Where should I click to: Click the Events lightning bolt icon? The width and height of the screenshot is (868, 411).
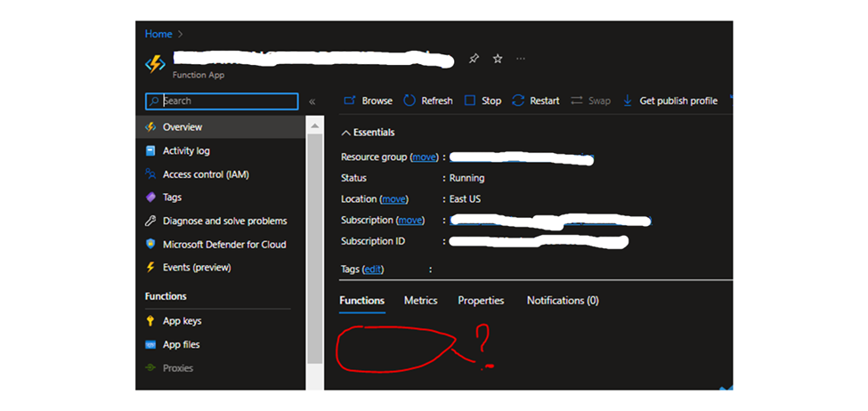(x=150, y=267)
